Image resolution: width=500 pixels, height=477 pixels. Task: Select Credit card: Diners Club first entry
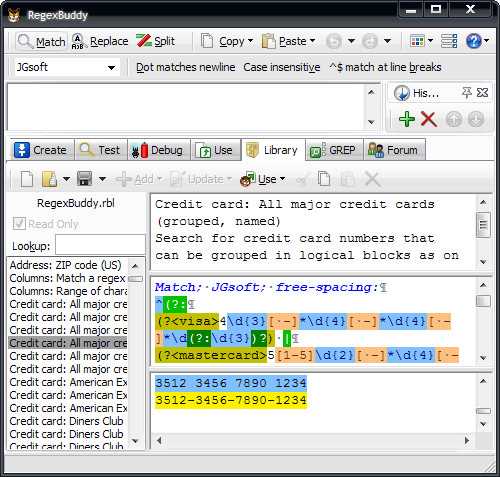click(68, 421)
